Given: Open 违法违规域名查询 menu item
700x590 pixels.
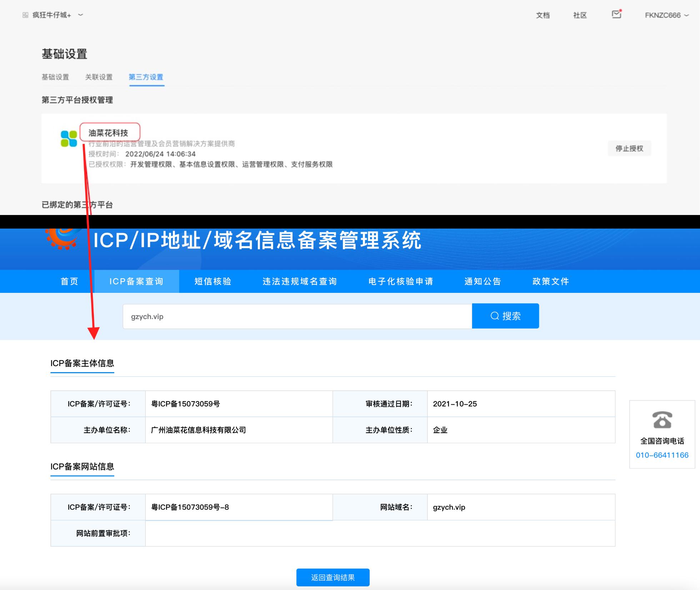Looking at the screenshot, I should pos(300,281).
